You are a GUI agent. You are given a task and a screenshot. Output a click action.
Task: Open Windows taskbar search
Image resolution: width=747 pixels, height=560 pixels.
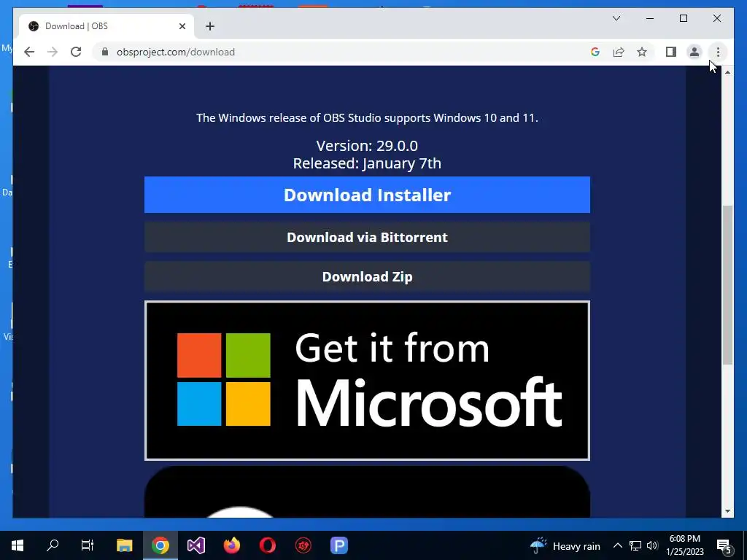coord(53,545)
